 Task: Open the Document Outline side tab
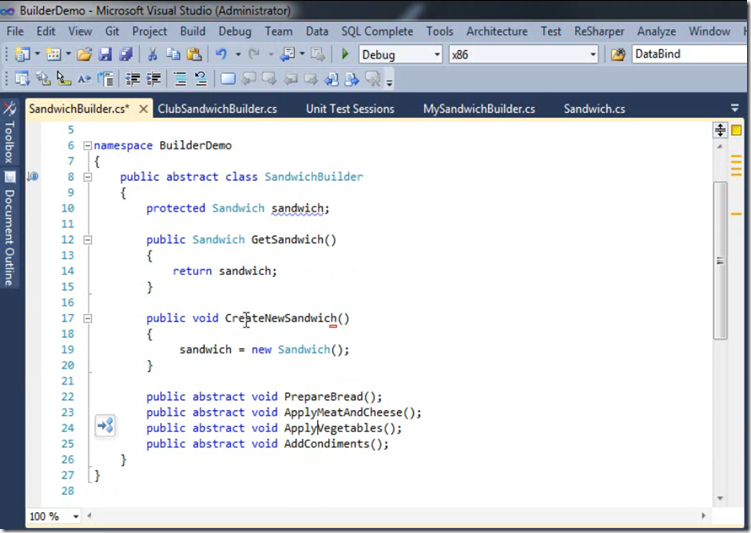tap(10, 229)
